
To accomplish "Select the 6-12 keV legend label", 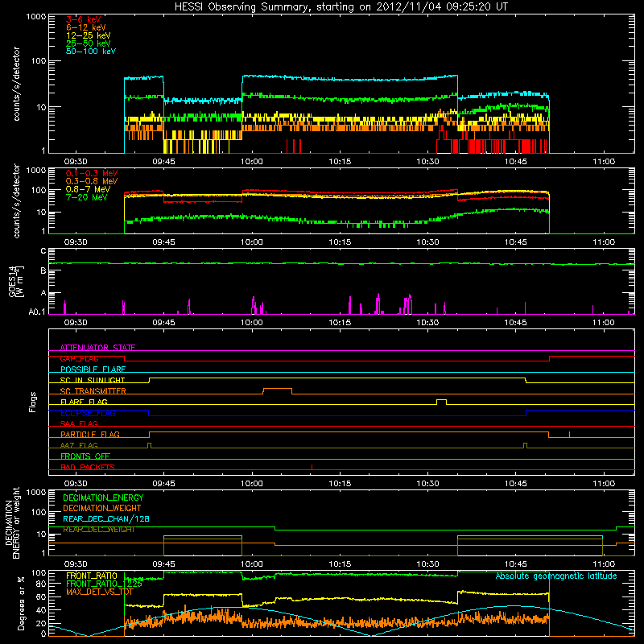I will click(86, 27).
